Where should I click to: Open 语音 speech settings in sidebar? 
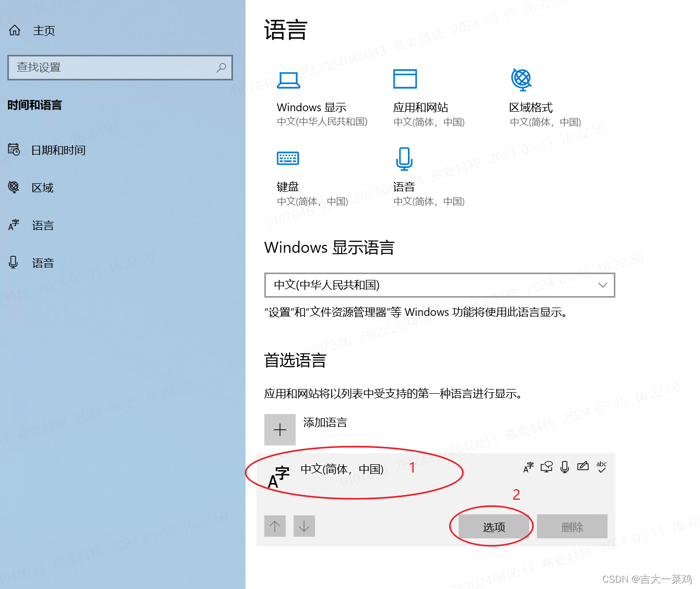[43, 263]
